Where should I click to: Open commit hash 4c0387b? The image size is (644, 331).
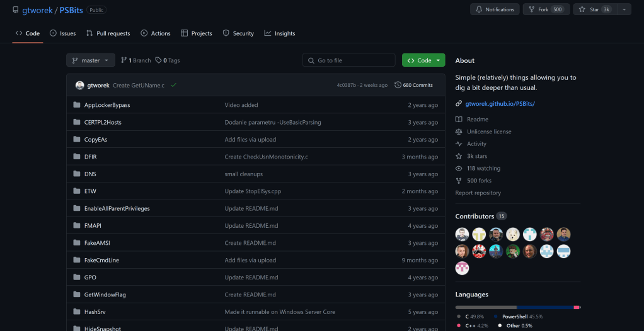(x=346, y=86)
